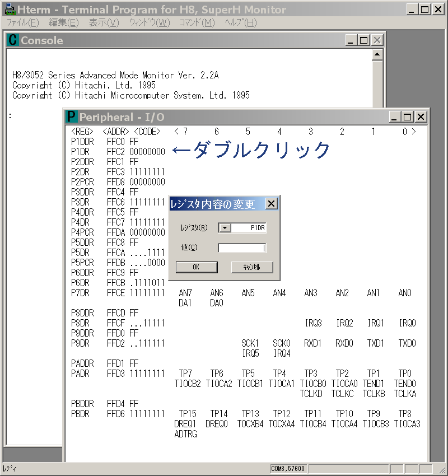Click the Hterm application icon in title bar

click(10, 10)
